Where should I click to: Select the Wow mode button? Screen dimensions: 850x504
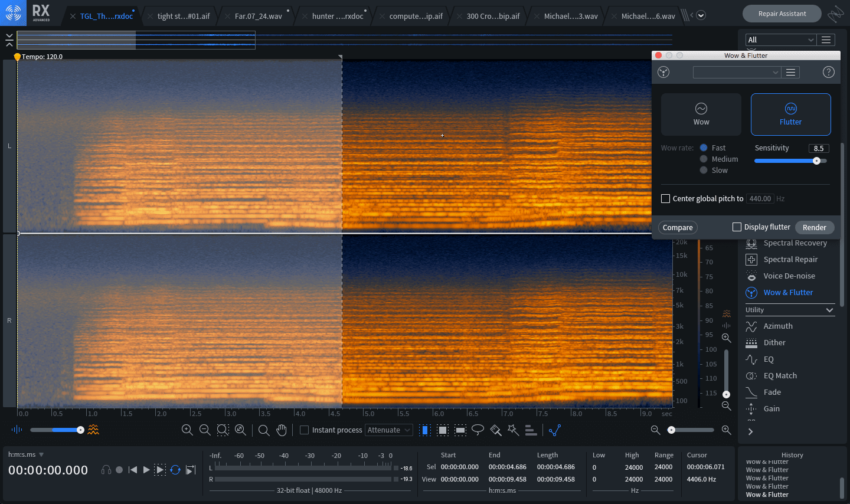[701, 114]
